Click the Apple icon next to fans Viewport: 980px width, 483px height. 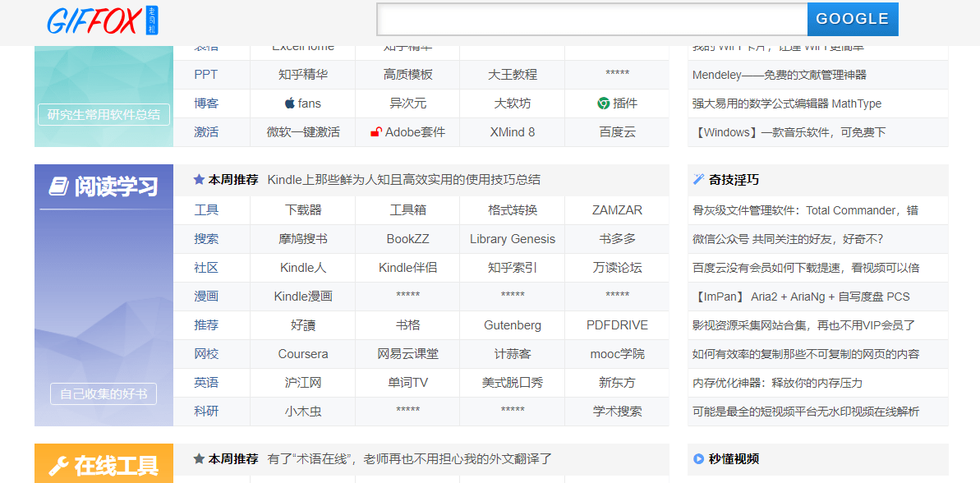(289, 103)
